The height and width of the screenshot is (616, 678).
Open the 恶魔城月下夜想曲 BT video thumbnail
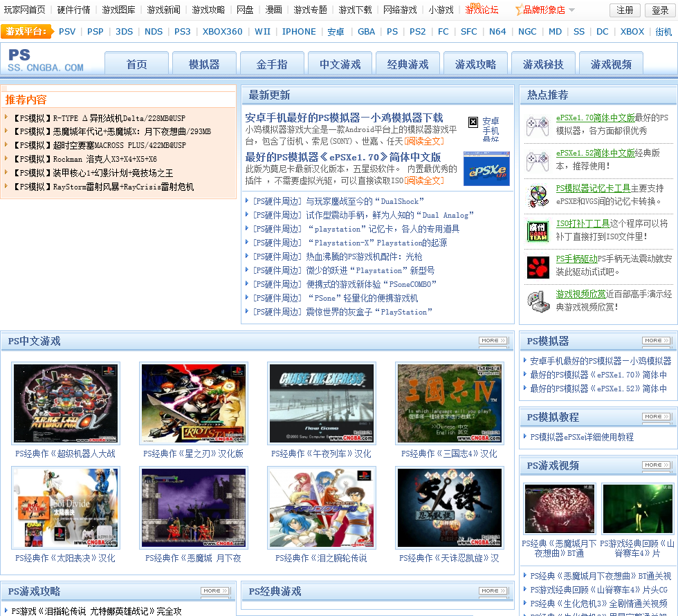pos(560,508)
